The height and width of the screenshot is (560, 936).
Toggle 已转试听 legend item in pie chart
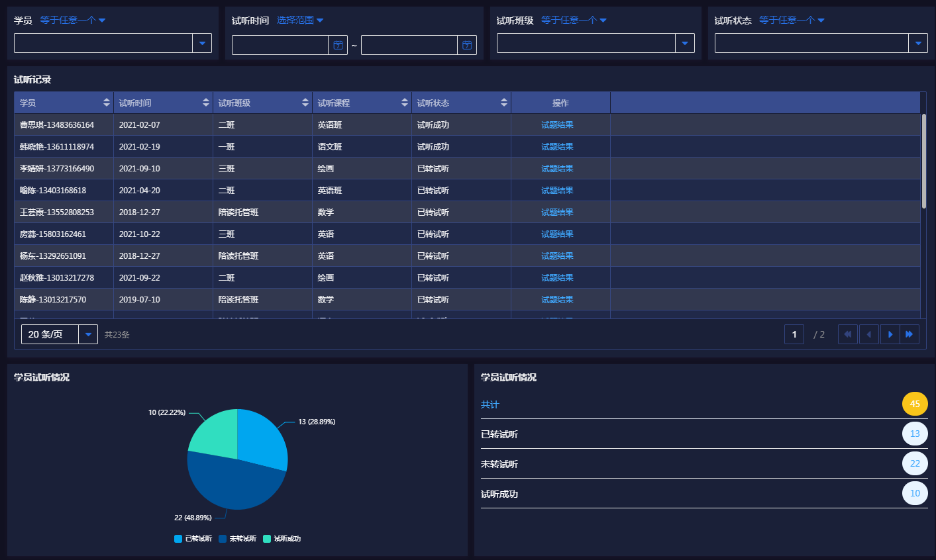[x=193, y=539]
